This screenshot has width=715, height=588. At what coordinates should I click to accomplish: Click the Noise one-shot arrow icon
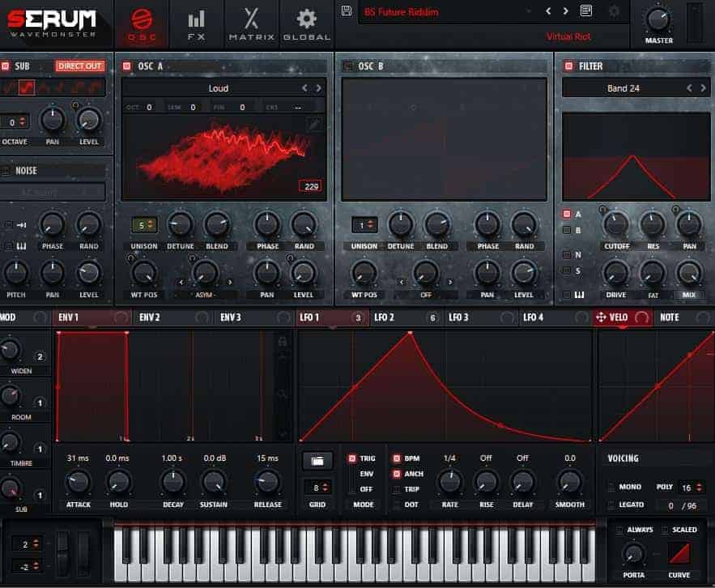(21, 225)
